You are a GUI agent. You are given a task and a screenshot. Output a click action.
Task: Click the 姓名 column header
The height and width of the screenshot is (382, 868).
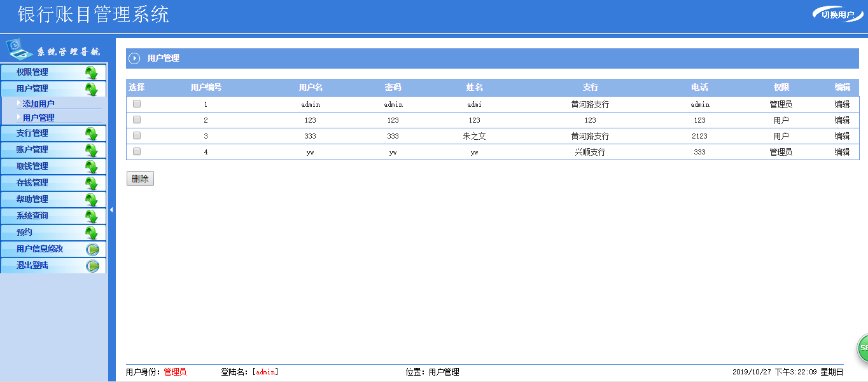(474, 87)
